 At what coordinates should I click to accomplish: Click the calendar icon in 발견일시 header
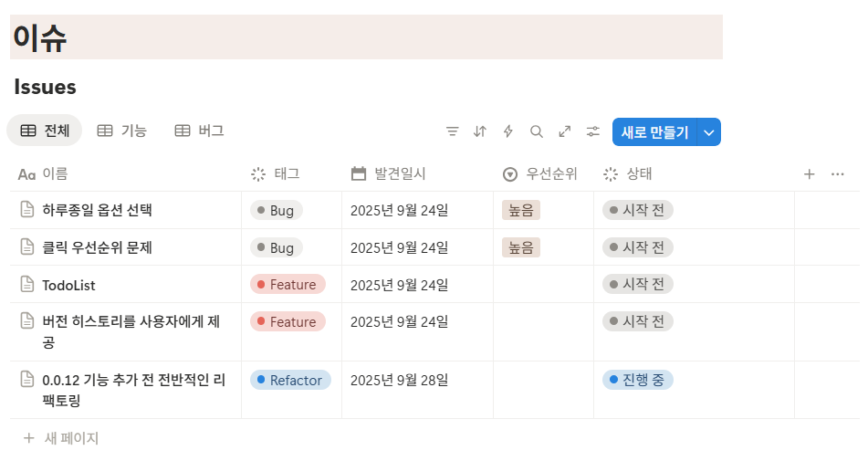[359, 173]
